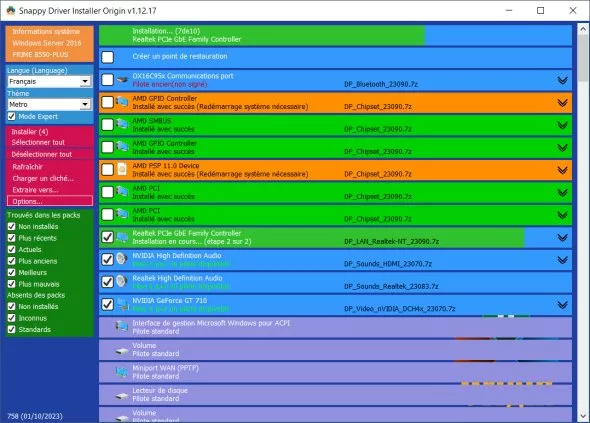Expand the AMD PSP 11.0 Device row chevron
Viewport: 590px width, 423px height.
(562, 170)
